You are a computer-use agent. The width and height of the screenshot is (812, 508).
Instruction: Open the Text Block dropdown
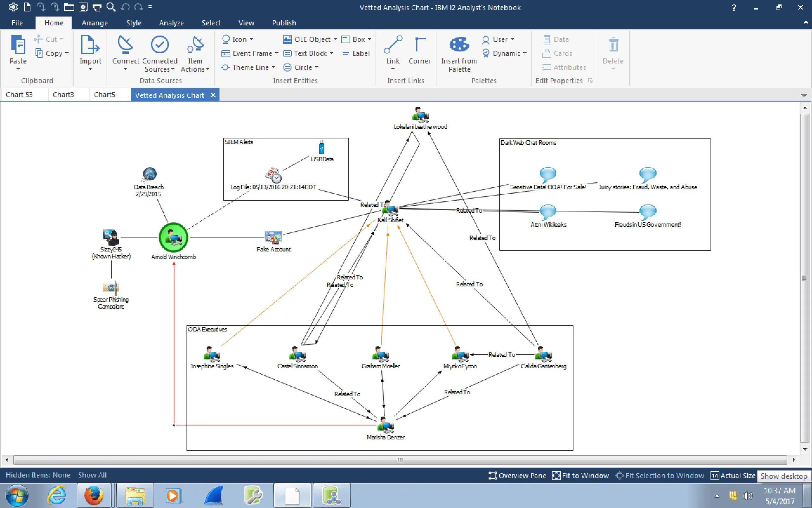(331, 53)
